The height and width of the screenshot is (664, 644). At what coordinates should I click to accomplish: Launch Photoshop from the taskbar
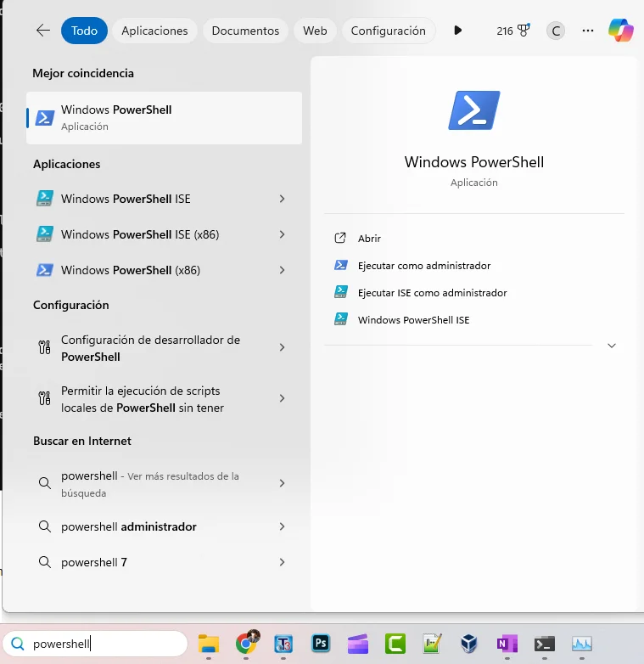point(321,644)
